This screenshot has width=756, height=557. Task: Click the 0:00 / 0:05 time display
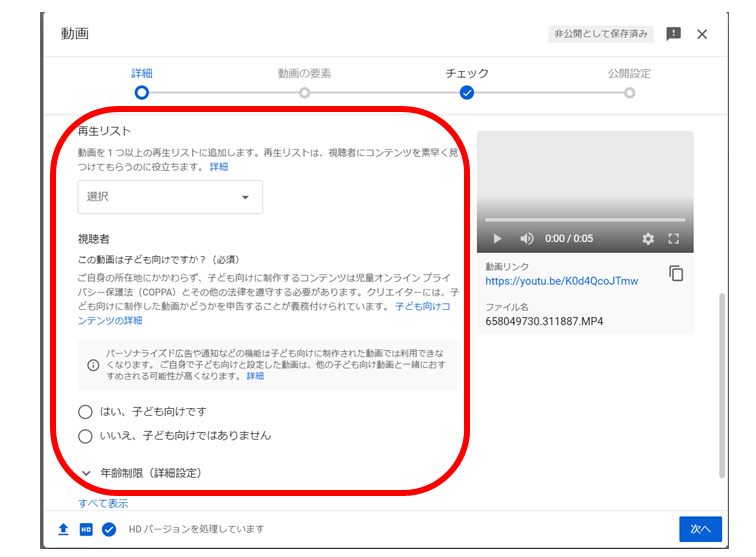pos(569,239)
